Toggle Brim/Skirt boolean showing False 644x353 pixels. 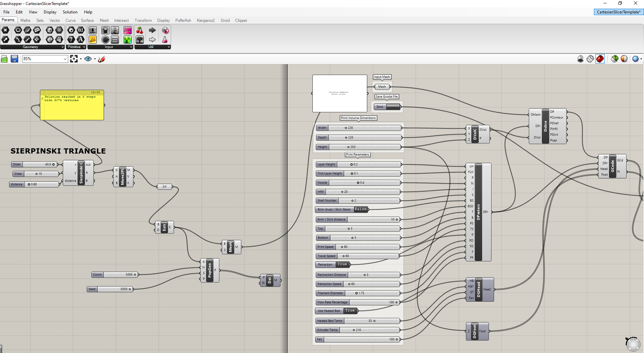(360, 209)
